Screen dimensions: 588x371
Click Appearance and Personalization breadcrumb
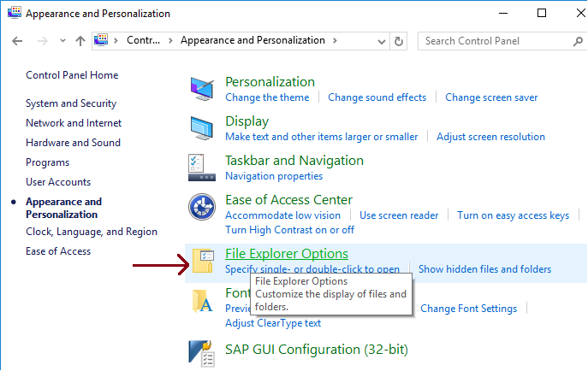[252, 40]
